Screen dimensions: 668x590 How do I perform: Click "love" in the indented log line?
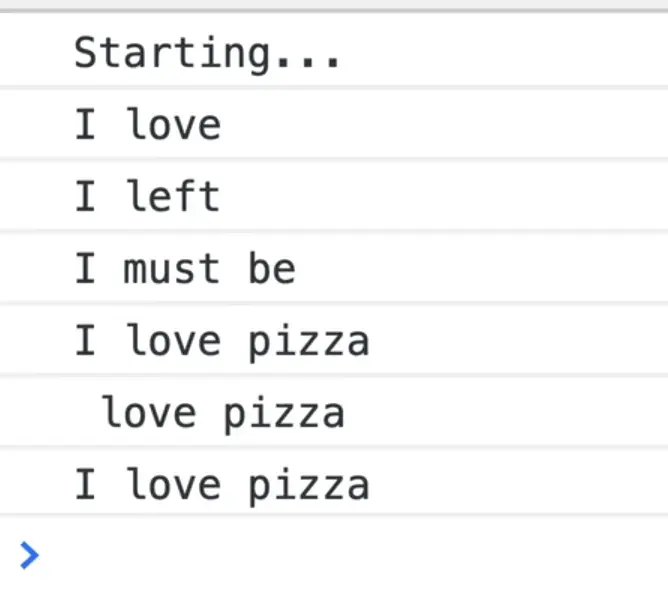pyautogui.click(x=149, y=413)
